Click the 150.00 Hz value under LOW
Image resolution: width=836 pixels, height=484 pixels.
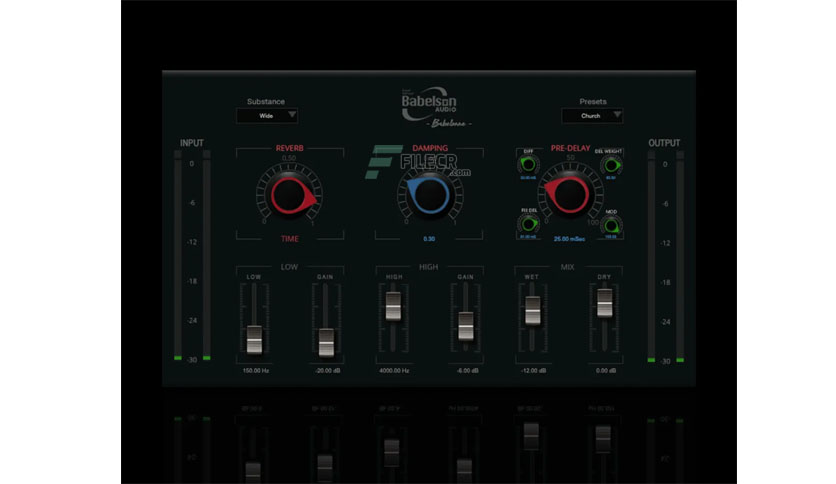pos(256,370)
